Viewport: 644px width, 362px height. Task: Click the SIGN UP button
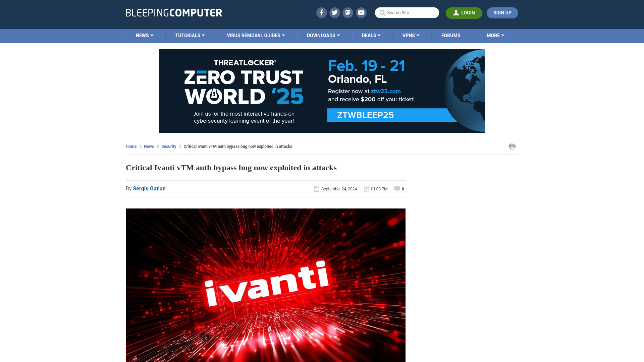[x=502, y=13]
